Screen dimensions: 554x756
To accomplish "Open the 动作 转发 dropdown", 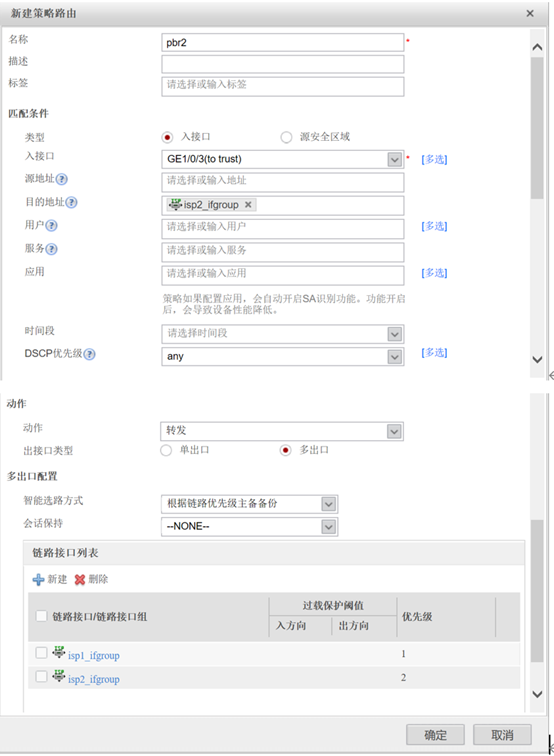I will click(394, 432).
